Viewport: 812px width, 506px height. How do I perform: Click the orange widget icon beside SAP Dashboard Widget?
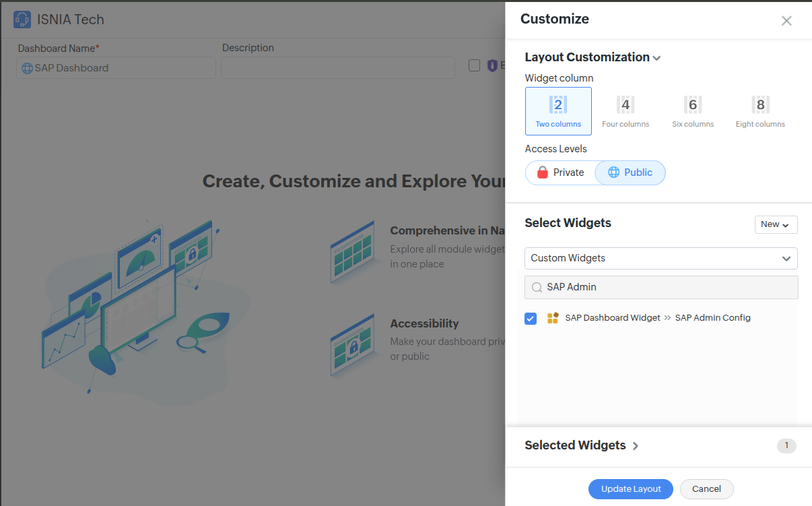(552, 317)
